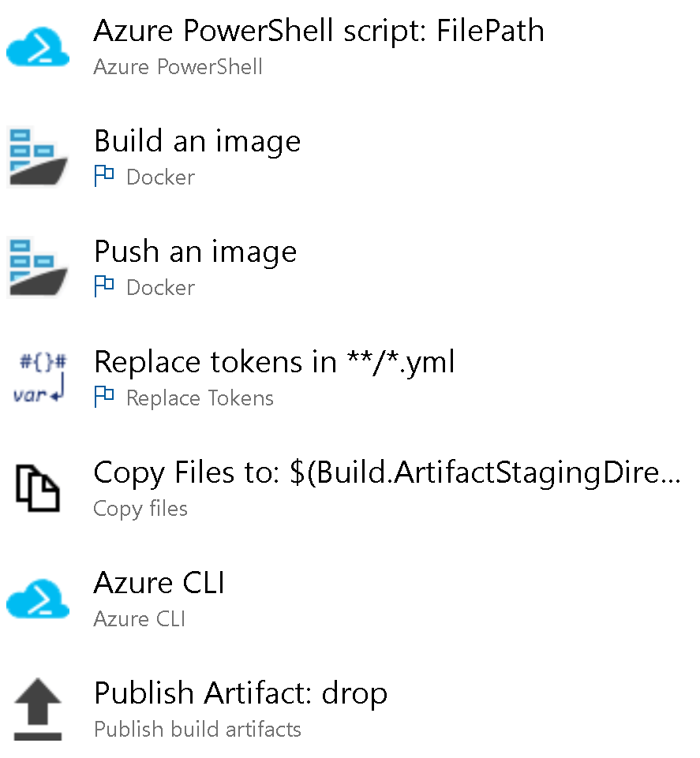Click the Copy files subtitle text

coord(140,509)
